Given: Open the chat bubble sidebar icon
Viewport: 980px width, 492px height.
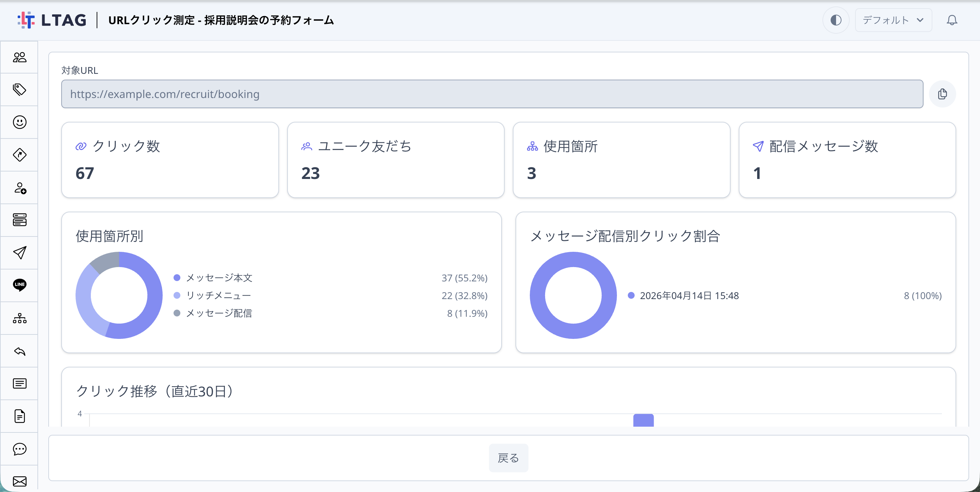Looking at the screenshot, I should pos(19,449).
